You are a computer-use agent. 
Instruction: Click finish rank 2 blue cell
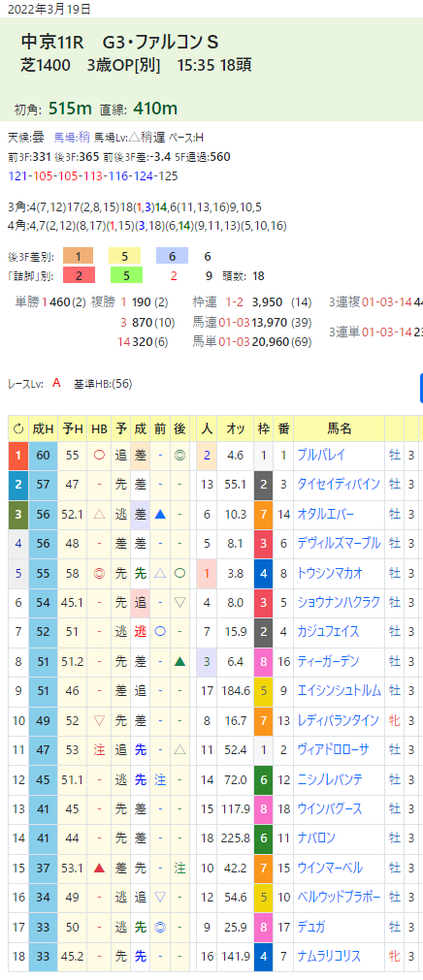coord(18,485)
